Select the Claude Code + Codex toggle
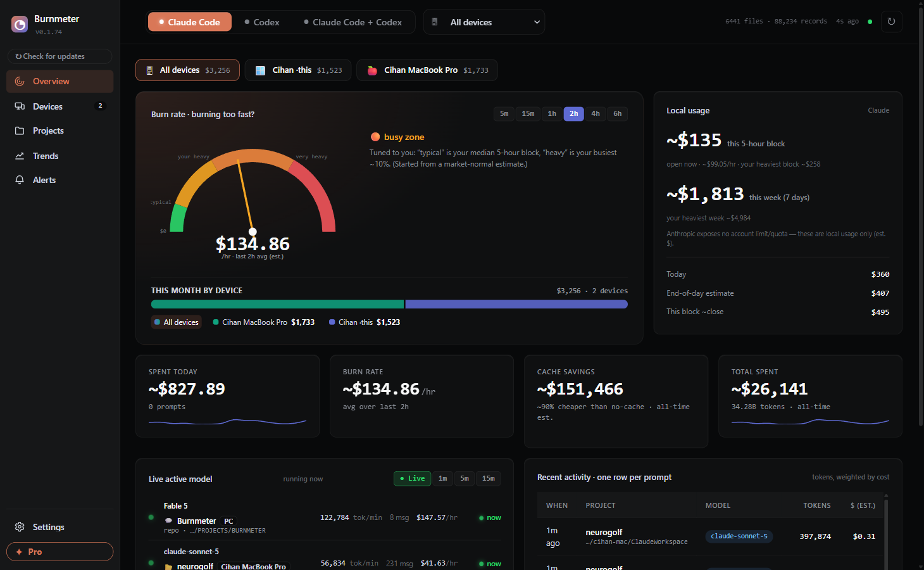This screenshot has height=570, width=924. (x=353, y=22)
